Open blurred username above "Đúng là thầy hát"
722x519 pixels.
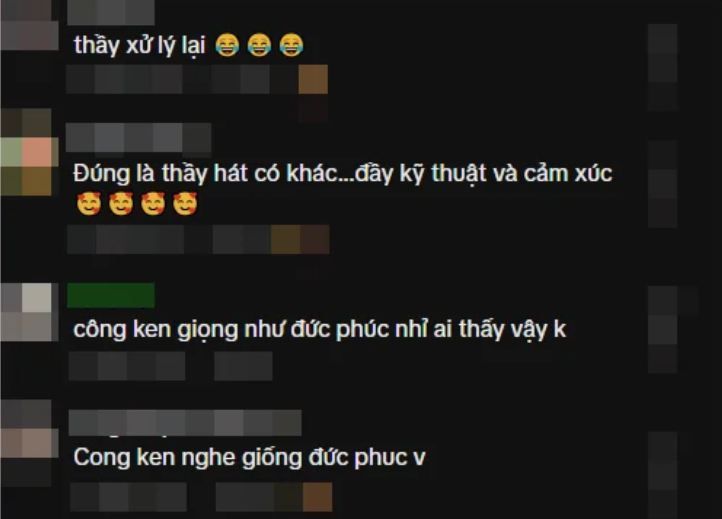[x=139, y=137]
